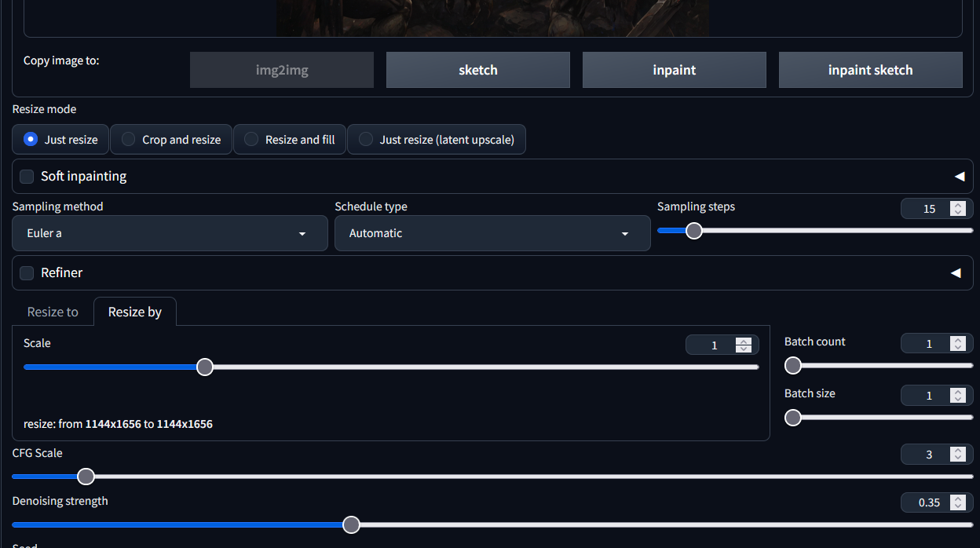Enable the Soft inpainting checkbox
This screenshot has height=548, width=980.
pos(27,177)
